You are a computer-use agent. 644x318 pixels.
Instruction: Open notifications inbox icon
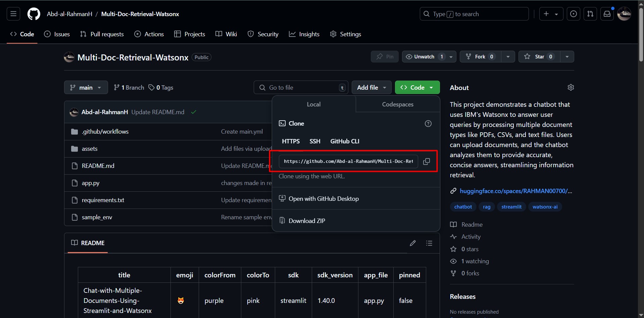tap(607, 14)
